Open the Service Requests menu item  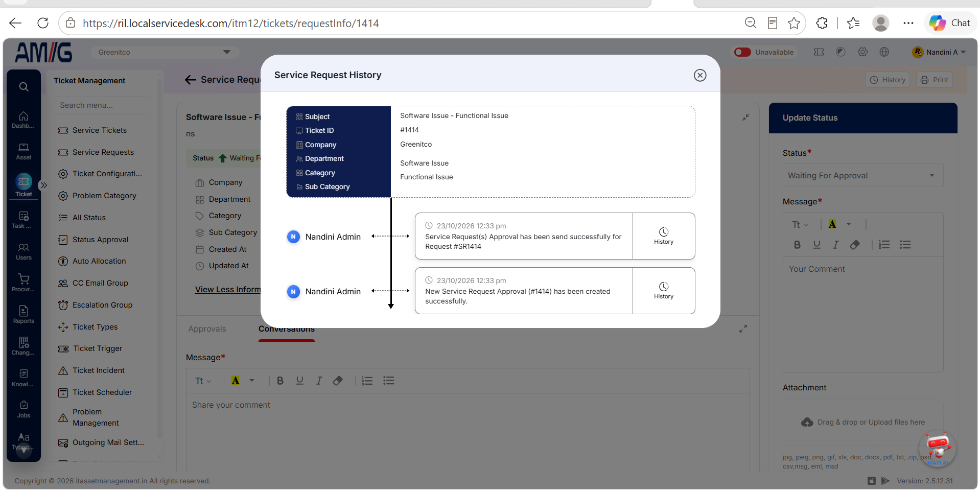click(103, 152)
